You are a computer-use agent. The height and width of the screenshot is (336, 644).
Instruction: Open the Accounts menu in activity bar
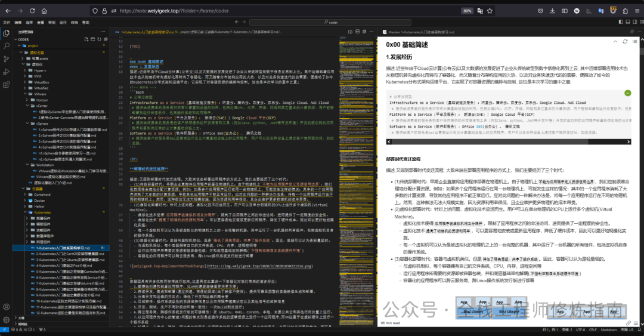tap(6, 307)
